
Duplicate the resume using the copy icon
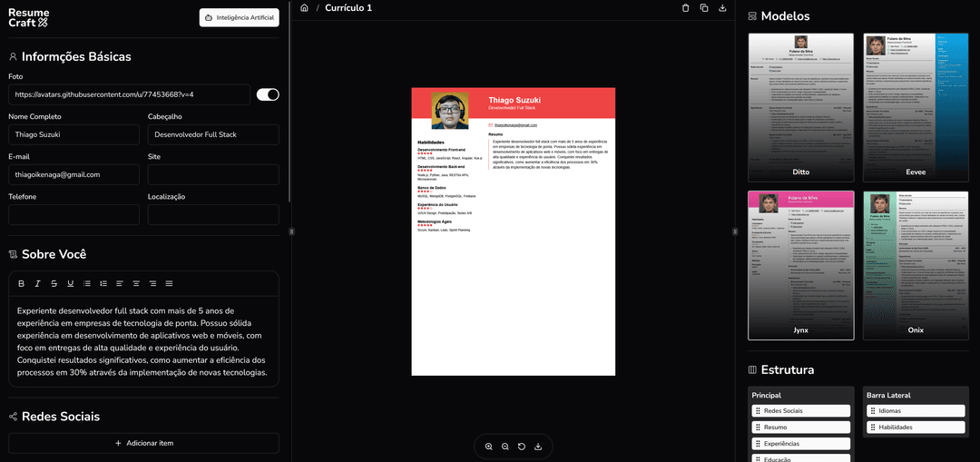(x=704, y=8)
